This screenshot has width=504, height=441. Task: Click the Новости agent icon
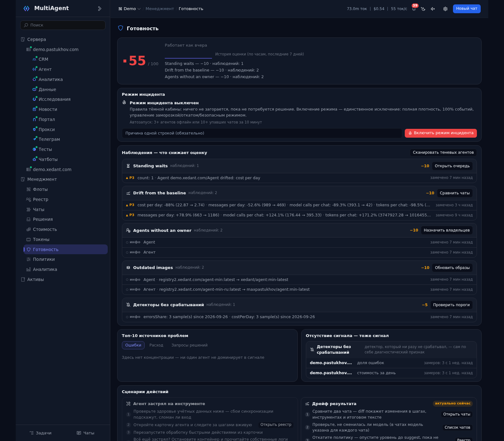(34, 109)
